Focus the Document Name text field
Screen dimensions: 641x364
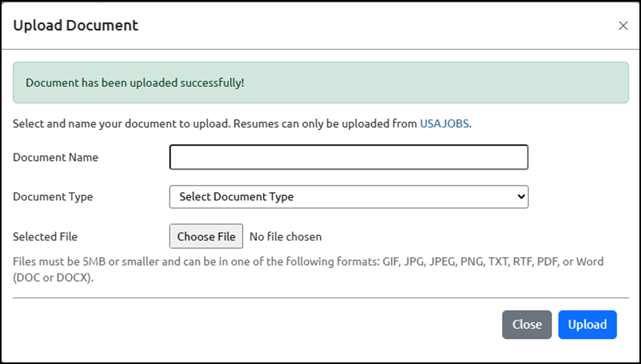coord(349,157)
